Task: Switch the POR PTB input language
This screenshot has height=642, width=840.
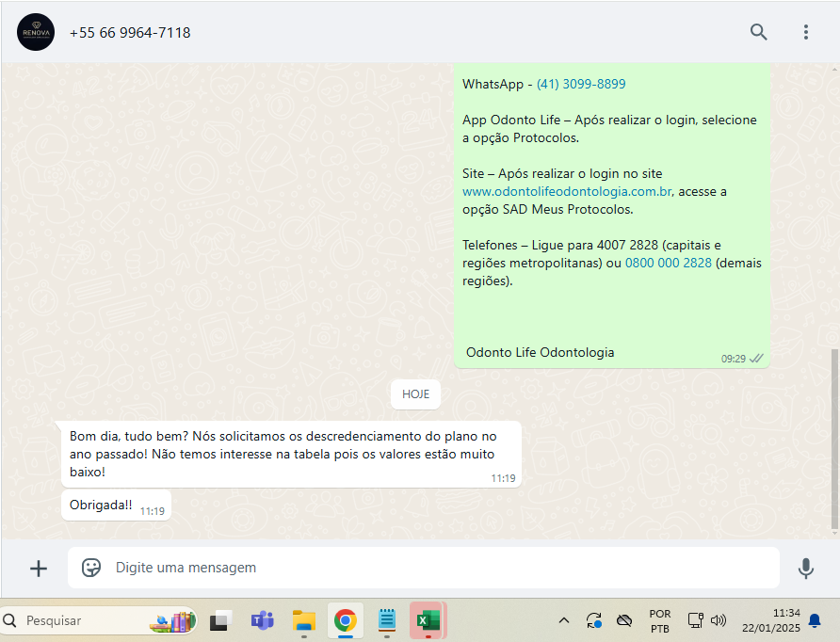Action: [660, 621]
